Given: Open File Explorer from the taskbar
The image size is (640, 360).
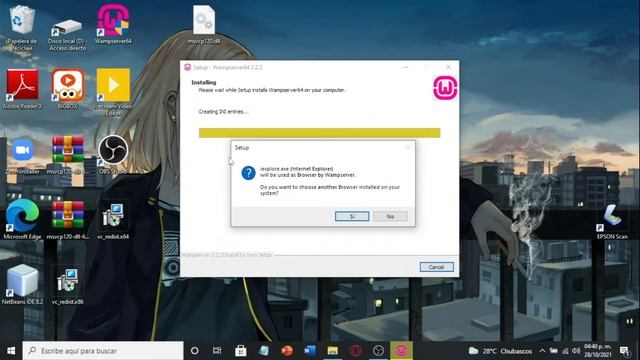Looking at the screenshot, I should 333,351.
